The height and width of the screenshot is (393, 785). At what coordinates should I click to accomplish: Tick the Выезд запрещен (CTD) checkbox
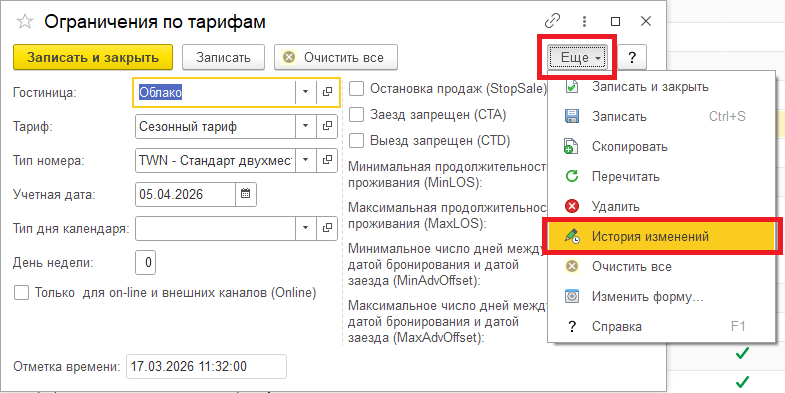coord(356,141)
